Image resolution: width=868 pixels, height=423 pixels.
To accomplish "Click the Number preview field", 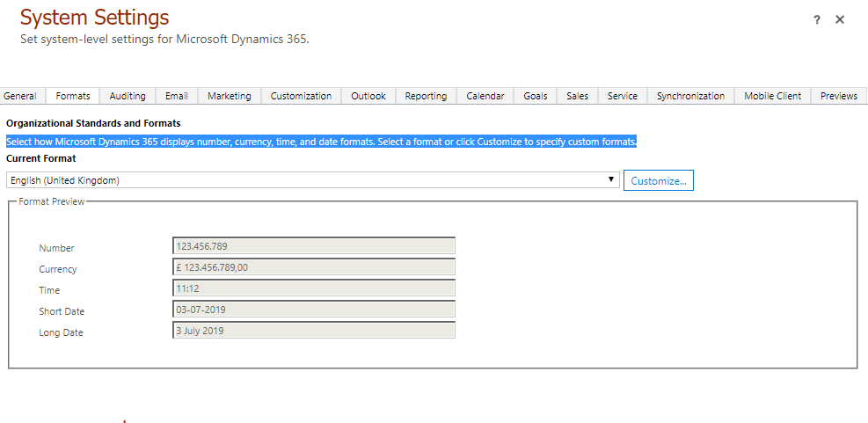I will click(314, 245).
